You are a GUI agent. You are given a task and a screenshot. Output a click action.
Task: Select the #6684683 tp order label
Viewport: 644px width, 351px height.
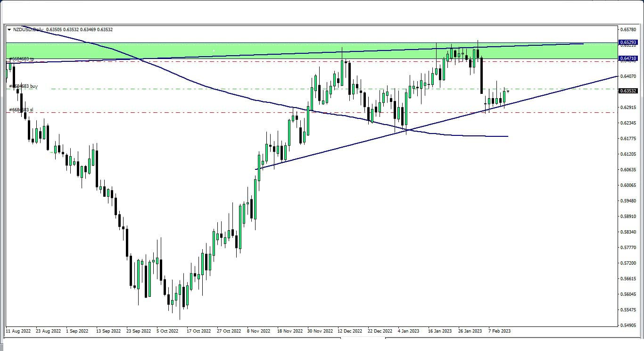(x=22, y=59)
